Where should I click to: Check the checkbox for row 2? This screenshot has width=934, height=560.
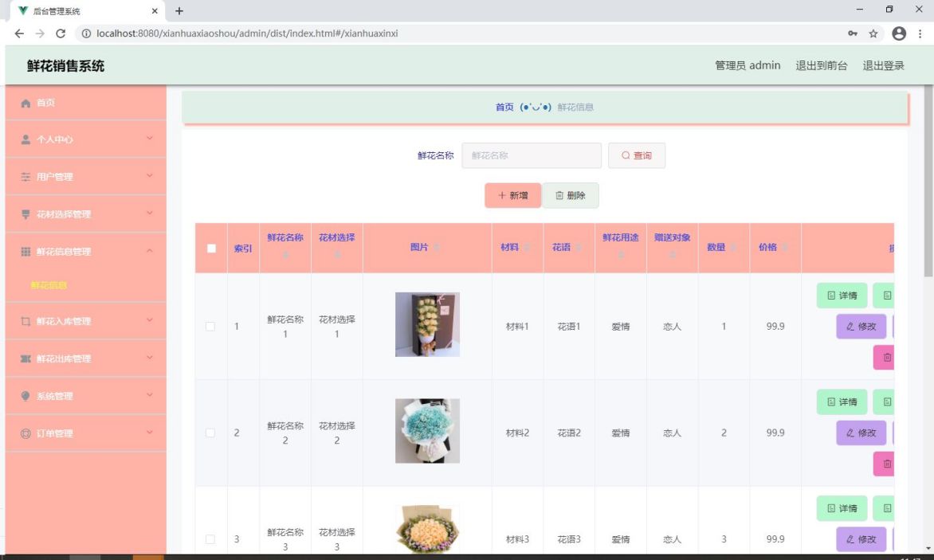[x=210, y=433]
